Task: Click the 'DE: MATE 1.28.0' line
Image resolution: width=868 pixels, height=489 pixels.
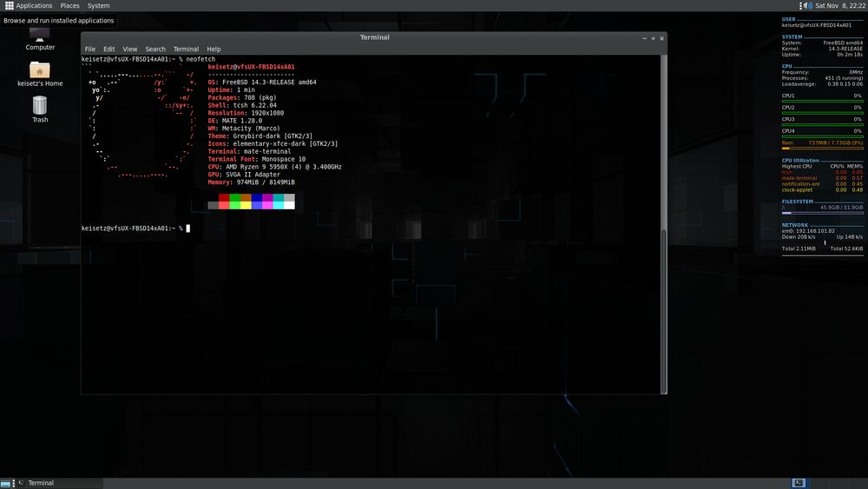Action: click(234, 121)
